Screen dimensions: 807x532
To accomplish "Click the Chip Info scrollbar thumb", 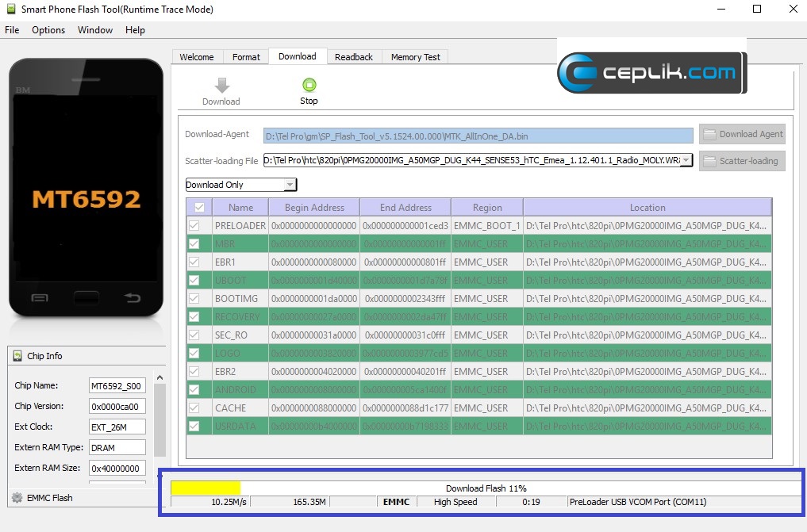I will coord(160,420).
